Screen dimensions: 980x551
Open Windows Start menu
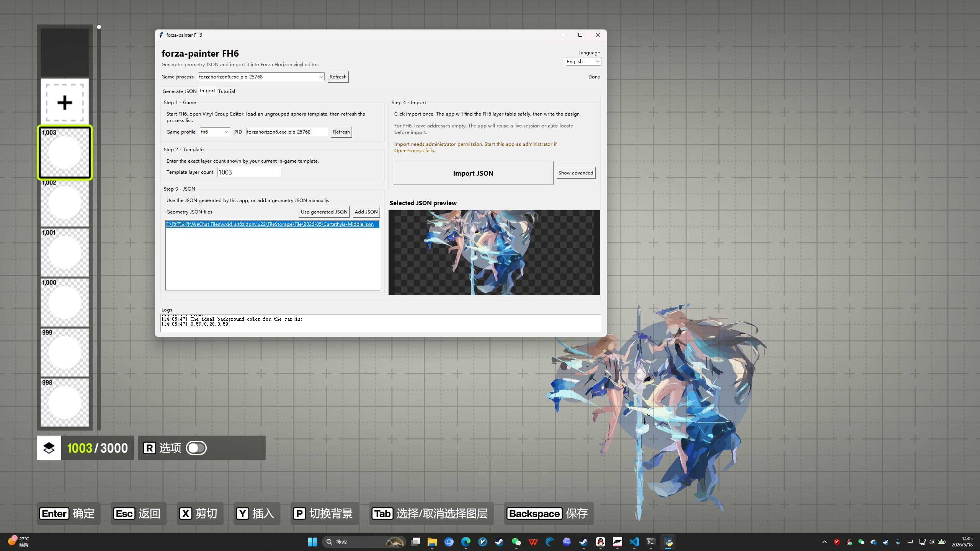point(312,542)
